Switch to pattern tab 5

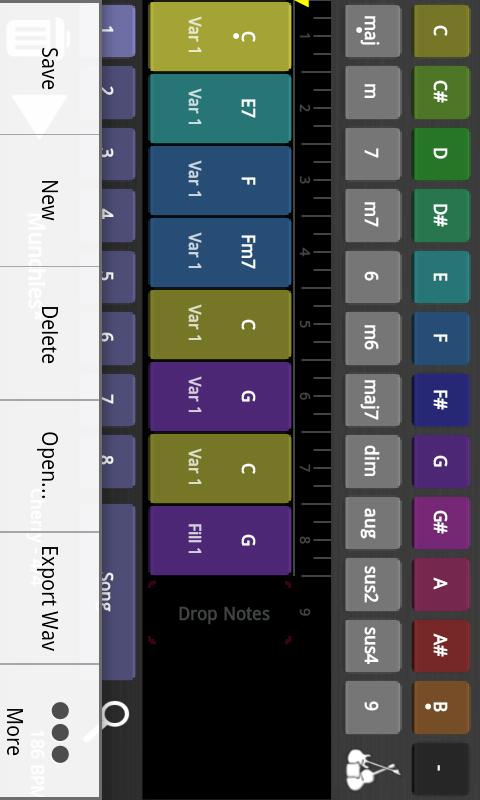118,277
